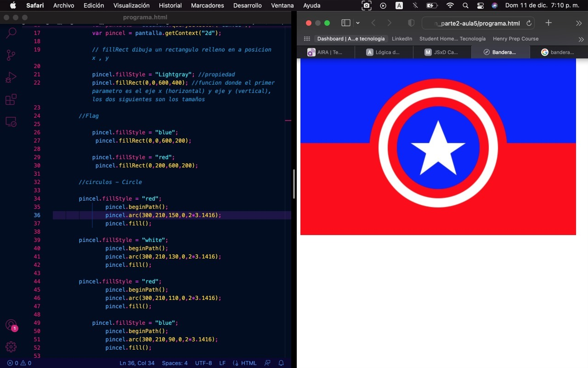588x368 pixels.
Task: Open the Historial menu
Action: pos(170,6)
